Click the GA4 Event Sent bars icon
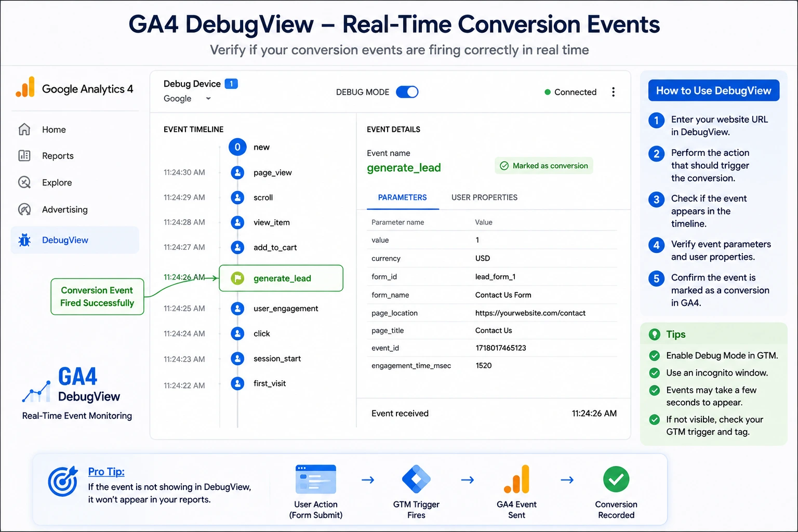The image size is (798, 532). point(516,479)
